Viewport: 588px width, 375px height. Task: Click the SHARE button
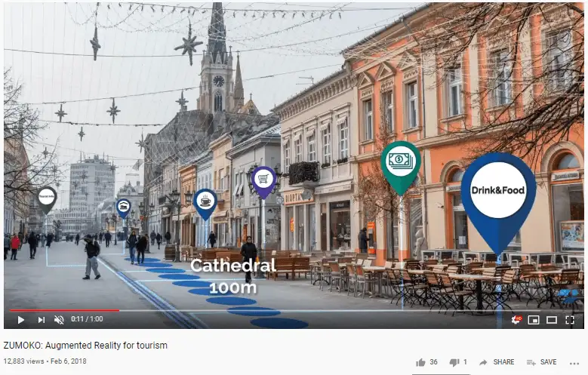pyautogui.click(x=497, y=362)
